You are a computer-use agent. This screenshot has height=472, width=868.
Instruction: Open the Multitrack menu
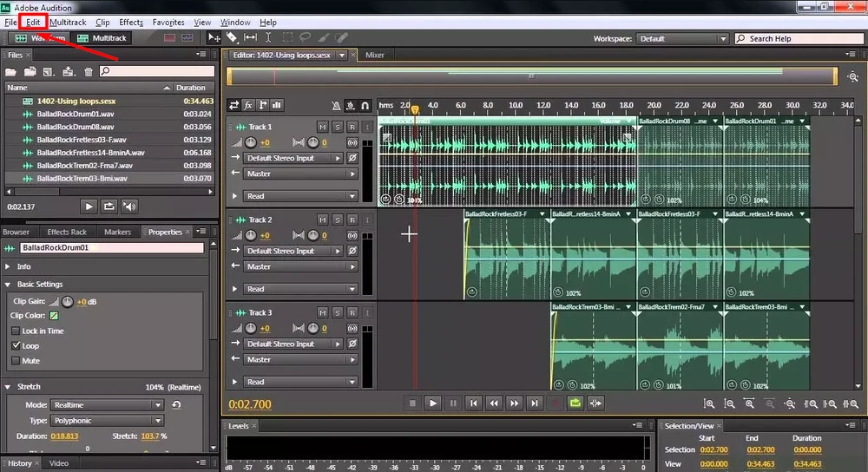68,23
